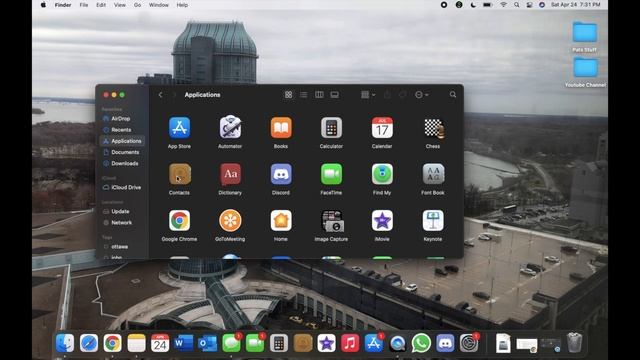Open the Contacts app in the Finder window
Screen dimensions: 640x360
[179, 174]
